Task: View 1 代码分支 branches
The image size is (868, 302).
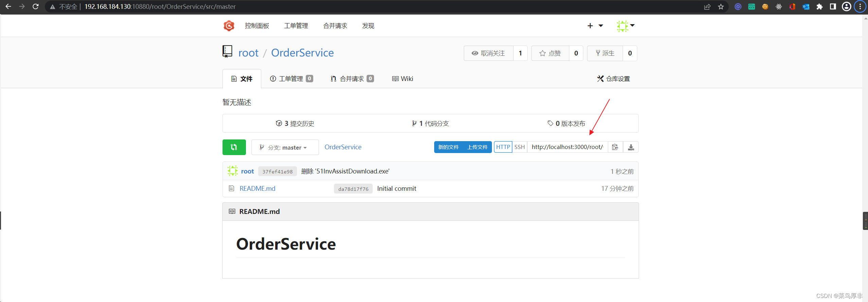Action: pyautogui.click(x=430, y=123)
